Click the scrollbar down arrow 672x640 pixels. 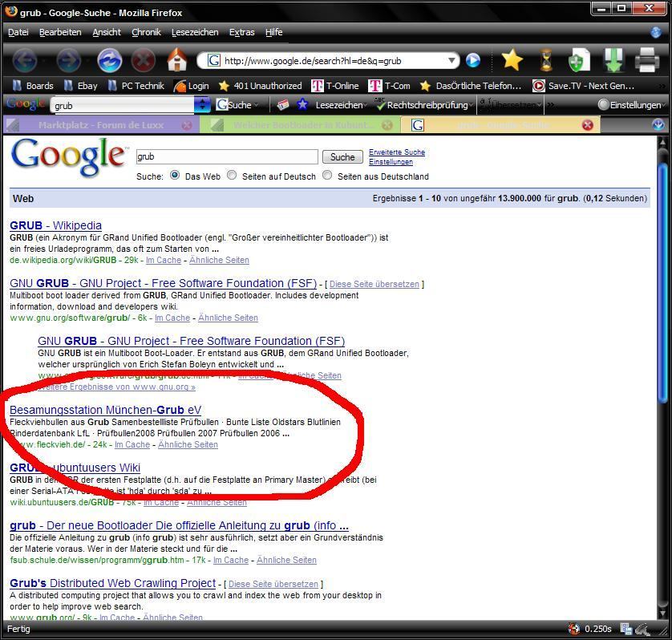(x=662, y=613)
